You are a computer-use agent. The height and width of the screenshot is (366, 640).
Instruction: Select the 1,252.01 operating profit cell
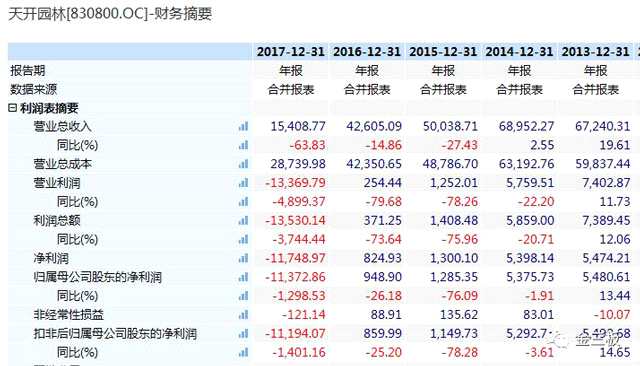tap(453, 183)
